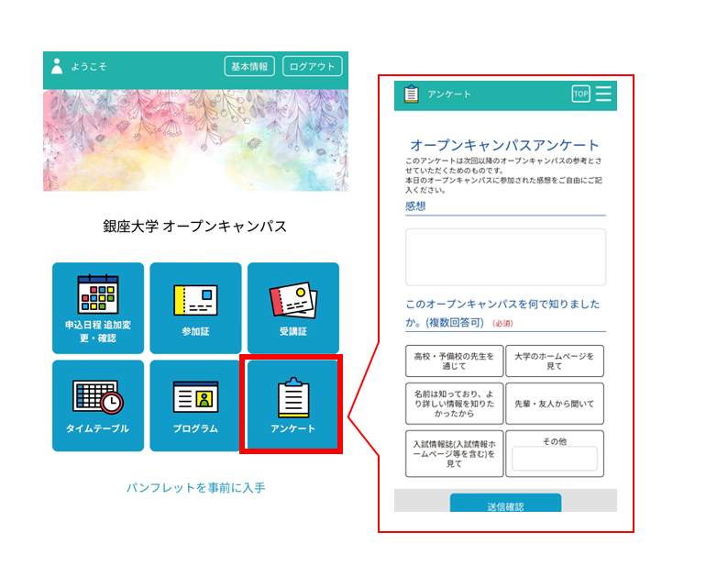Image resolution: width=717 pixels, height=588 pixels.
Task: Open the 受講証 cards tile
Action: (x=293, y=308)
